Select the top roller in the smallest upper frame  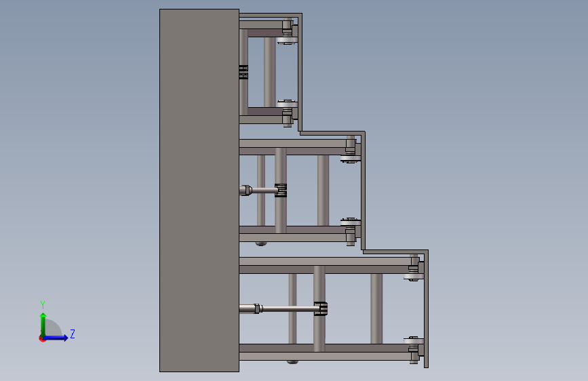(288, 40)
